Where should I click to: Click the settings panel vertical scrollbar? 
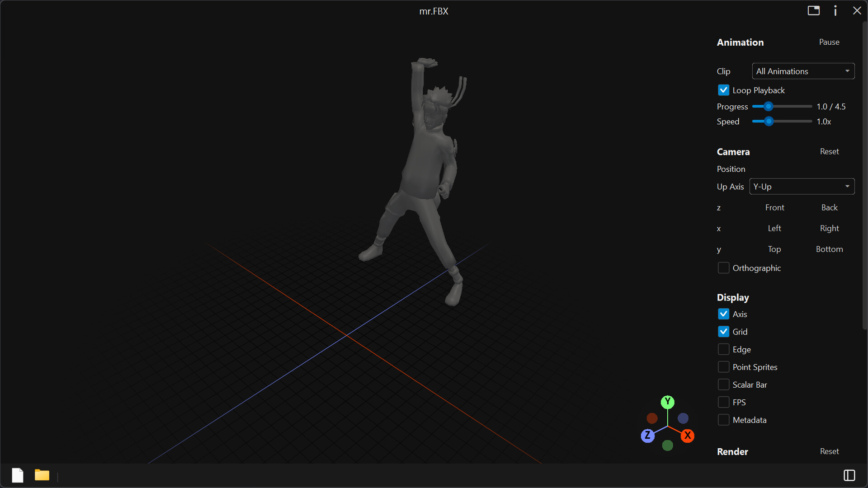[865, 175]
